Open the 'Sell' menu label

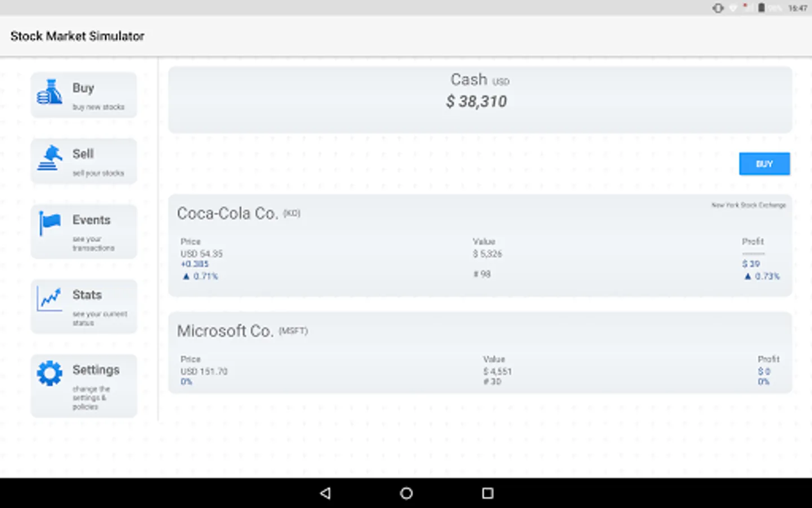pyautogui.click(x=83, y=154)
